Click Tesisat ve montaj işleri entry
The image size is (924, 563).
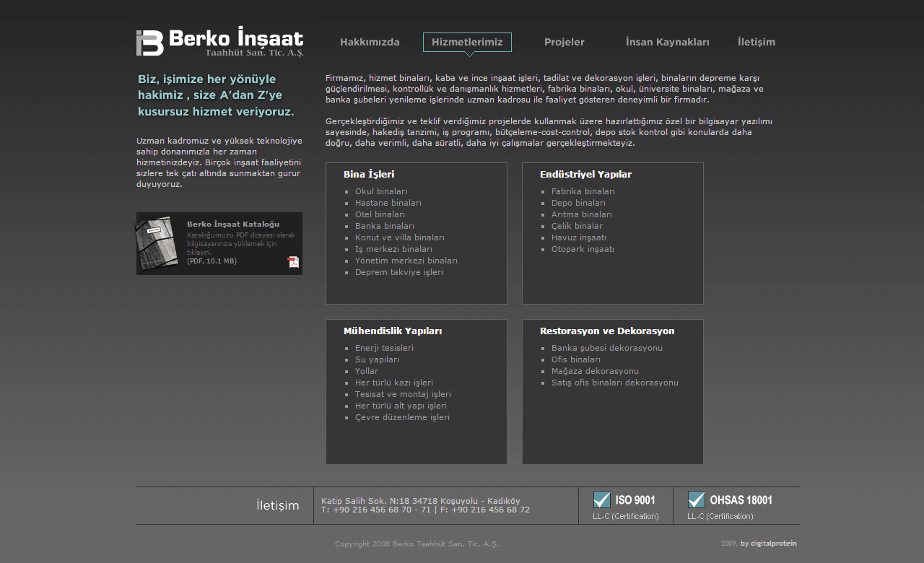tap(403, 394)
